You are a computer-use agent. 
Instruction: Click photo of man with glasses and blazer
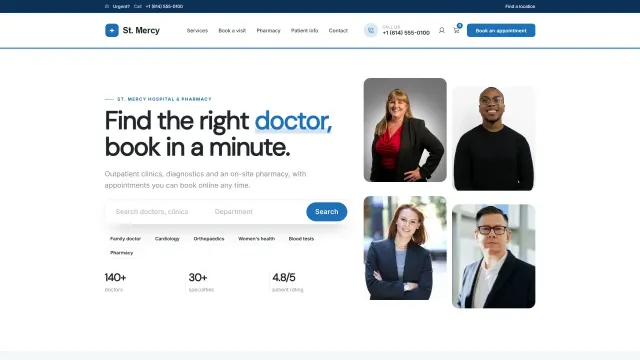click(x=493, y=256)
